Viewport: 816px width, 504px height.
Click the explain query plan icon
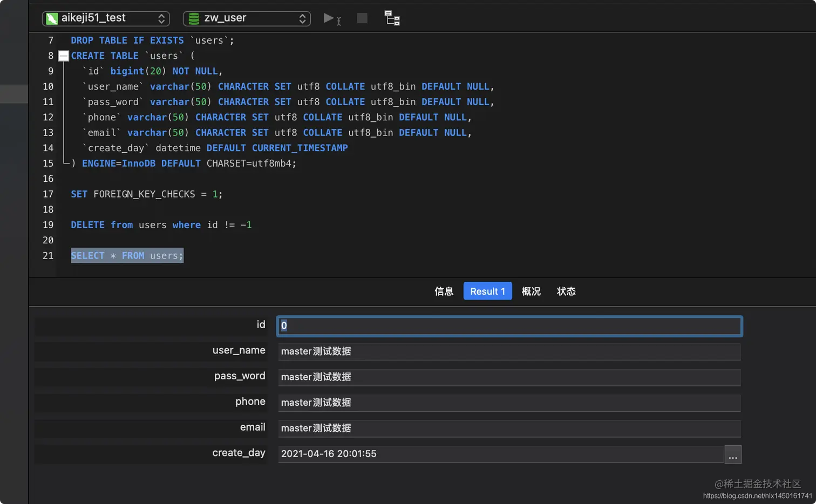392,18
